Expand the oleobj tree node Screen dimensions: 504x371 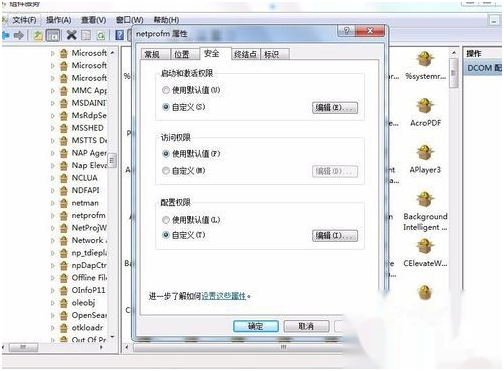click(53, 303)
